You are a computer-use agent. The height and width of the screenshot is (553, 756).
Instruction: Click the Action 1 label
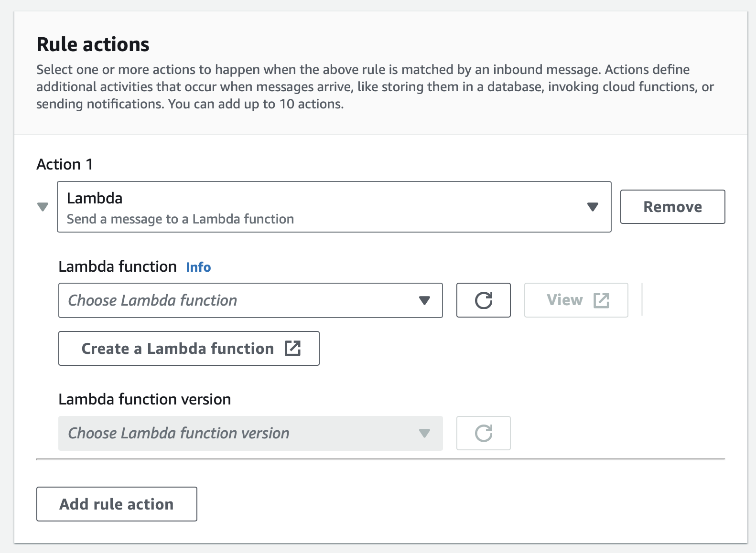coord(65,164)
